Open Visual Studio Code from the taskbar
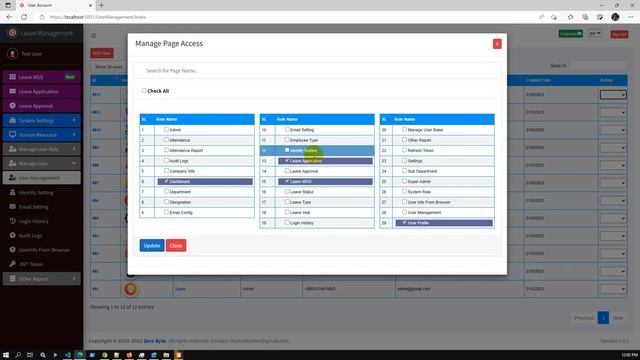The image size is (640, 360). pos(67,355)
